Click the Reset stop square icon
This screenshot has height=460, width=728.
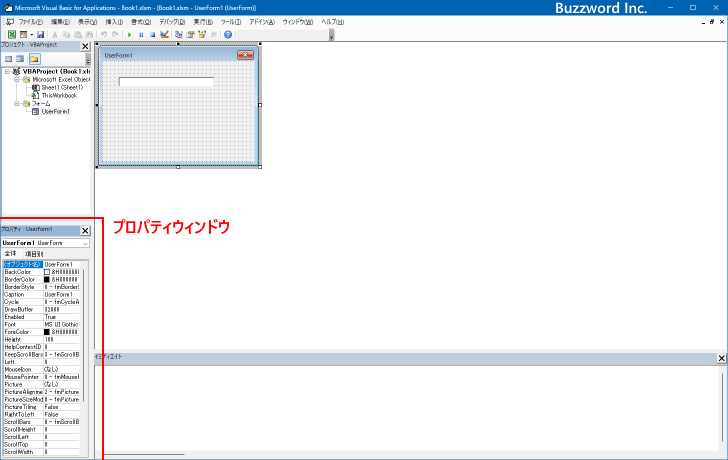tap(152, 34)
